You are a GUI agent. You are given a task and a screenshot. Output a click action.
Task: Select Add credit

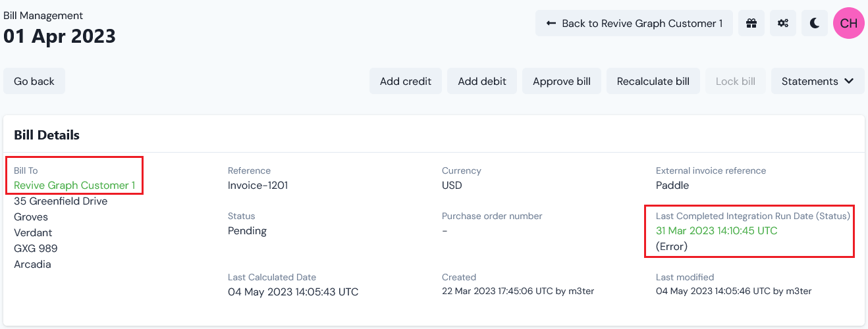(406, 81)
